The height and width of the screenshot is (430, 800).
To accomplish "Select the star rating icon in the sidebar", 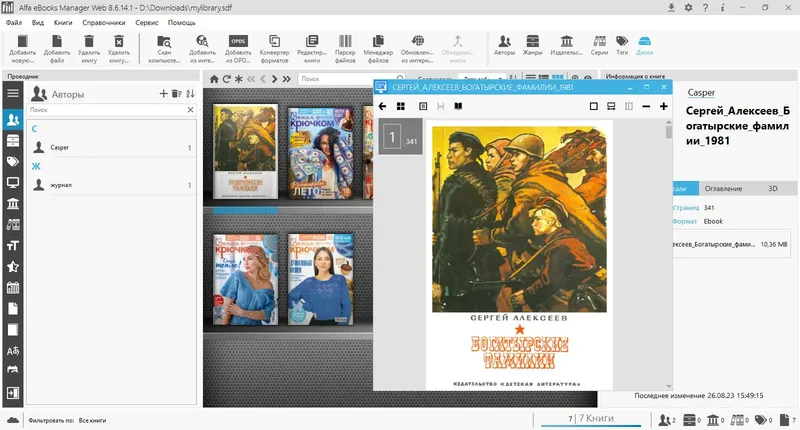I will point(13,266).
